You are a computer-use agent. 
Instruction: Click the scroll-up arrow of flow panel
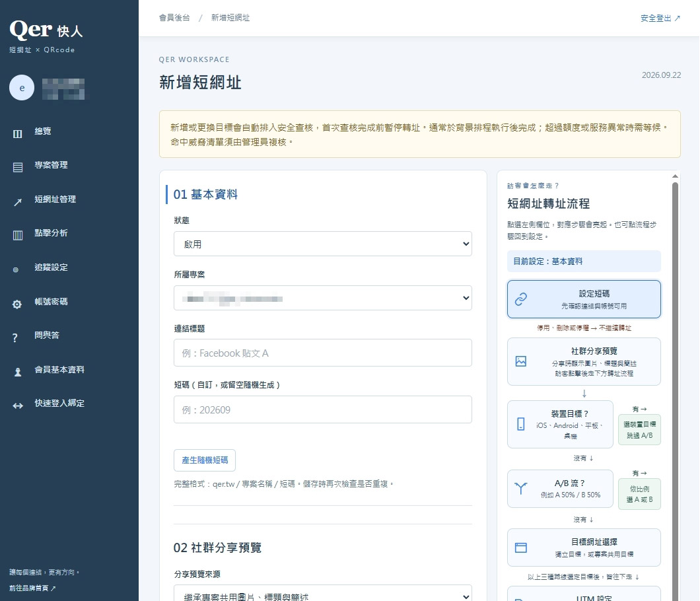pyautogui.click(x=675, y=176)
